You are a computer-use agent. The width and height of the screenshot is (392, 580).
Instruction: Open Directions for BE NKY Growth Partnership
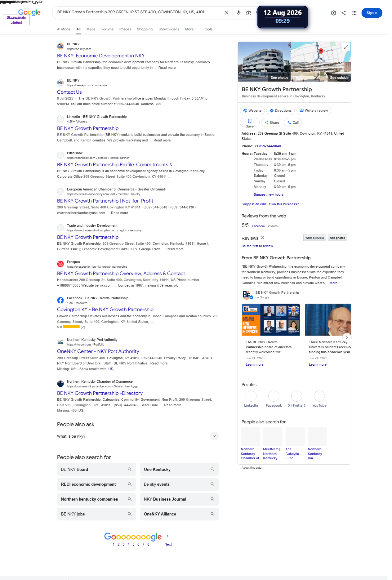(280, 110)
